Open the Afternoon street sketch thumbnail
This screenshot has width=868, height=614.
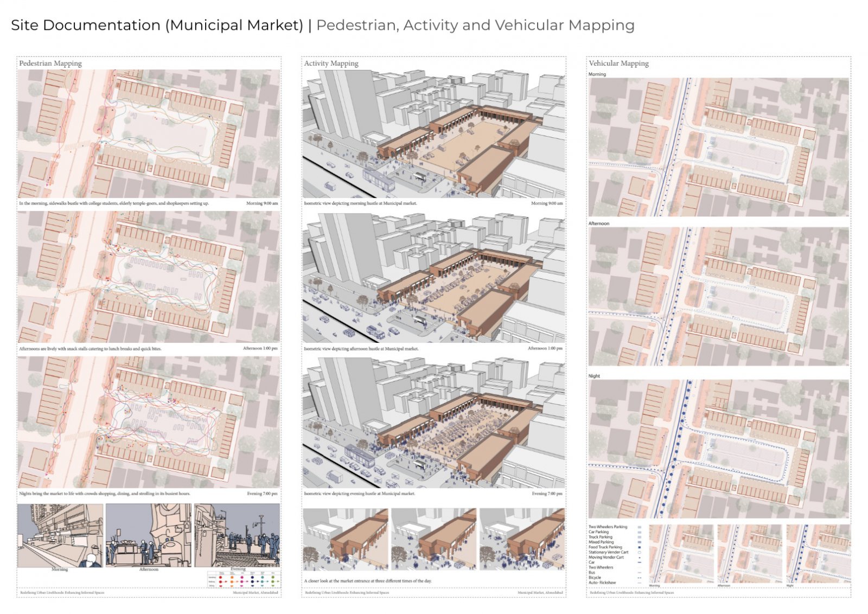(x=148, y=535)
